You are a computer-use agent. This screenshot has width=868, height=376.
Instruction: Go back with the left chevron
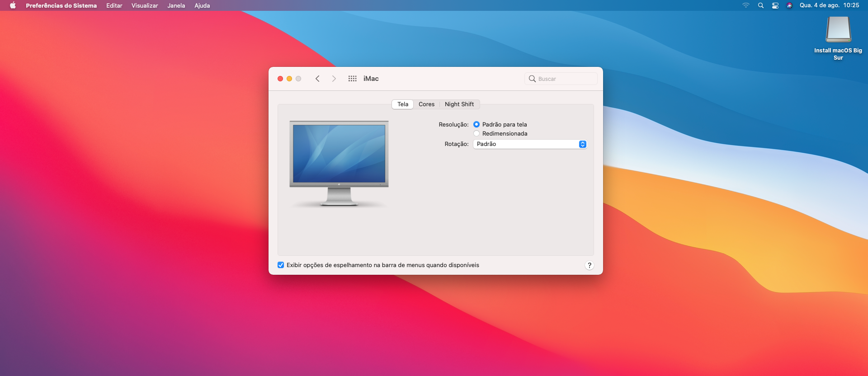tap(317, 79)
